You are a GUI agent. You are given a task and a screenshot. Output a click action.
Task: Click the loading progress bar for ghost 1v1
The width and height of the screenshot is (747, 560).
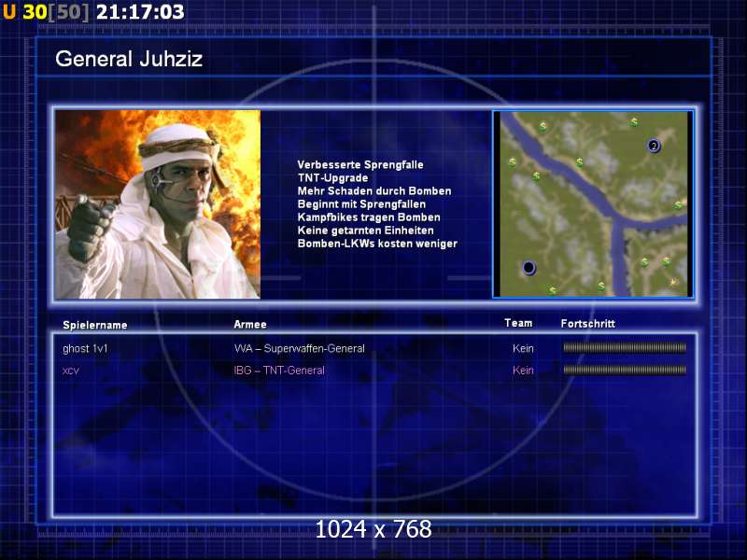pyautogui.click(x=625, y=348)
